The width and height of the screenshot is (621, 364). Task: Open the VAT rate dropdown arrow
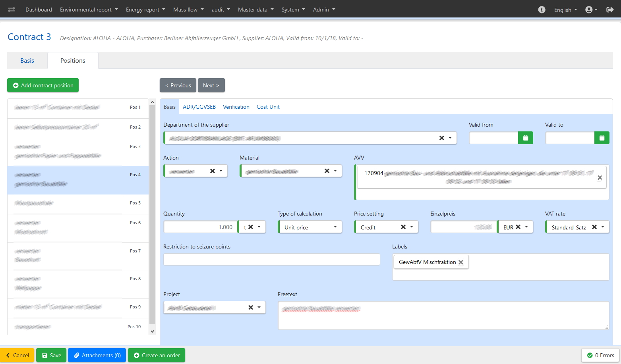pos(603,227)
